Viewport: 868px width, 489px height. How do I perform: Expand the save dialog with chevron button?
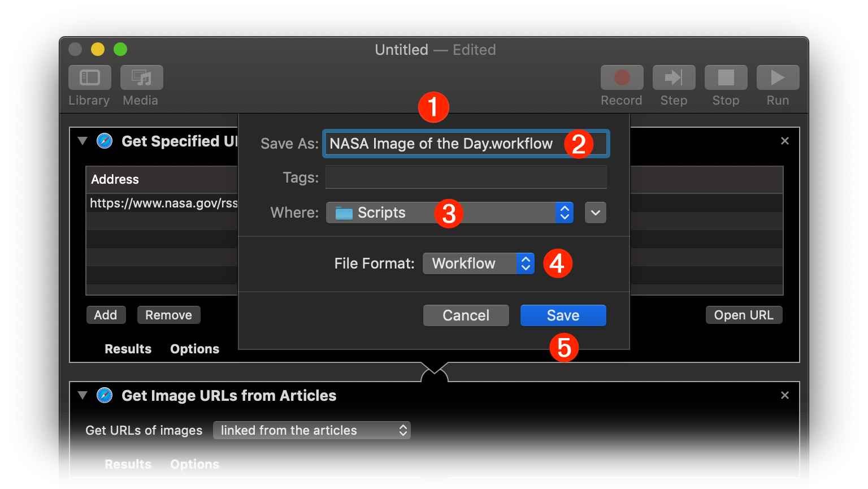click(x=595, y=213)
